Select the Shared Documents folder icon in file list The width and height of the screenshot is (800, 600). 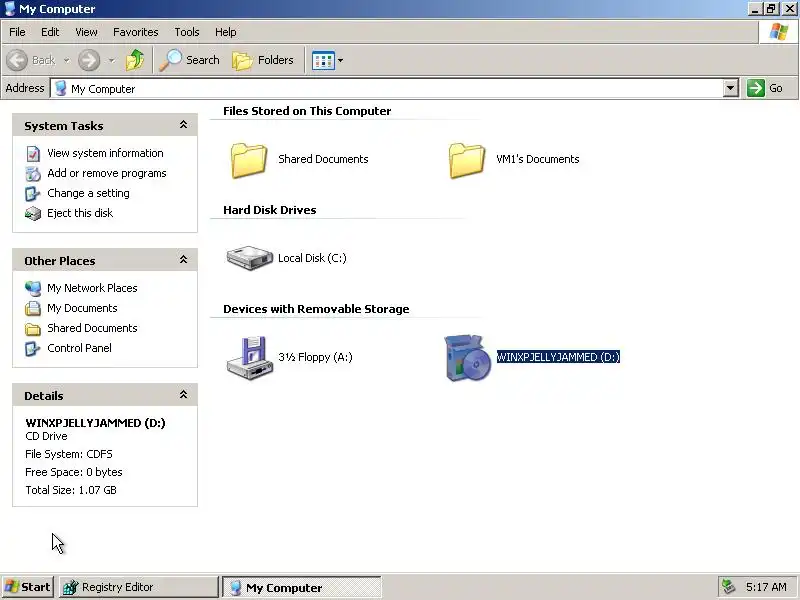click(249, 160)
